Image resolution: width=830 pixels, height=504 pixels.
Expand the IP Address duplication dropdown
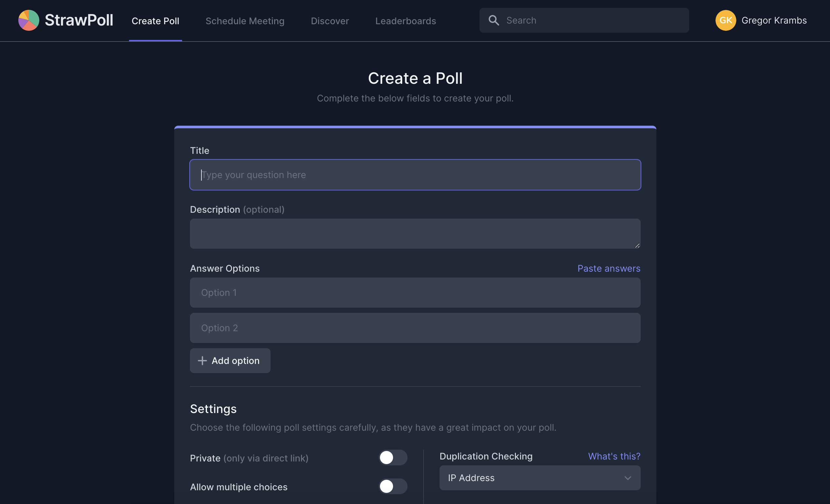click(539, 477)
